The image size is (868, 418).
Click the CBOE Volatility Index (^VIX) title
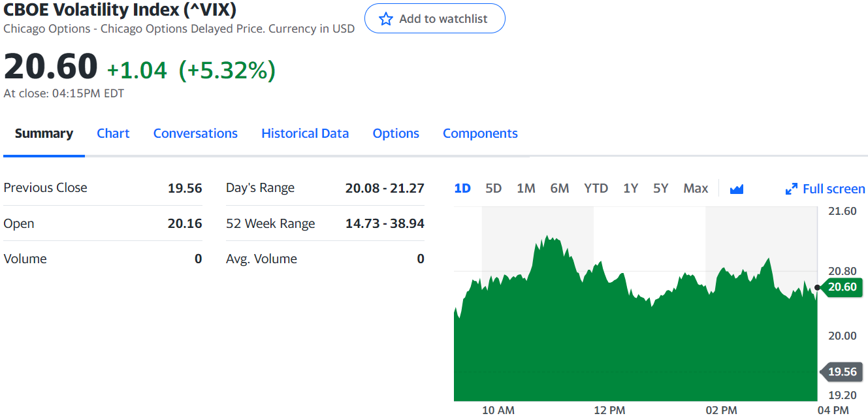(120, 10)
